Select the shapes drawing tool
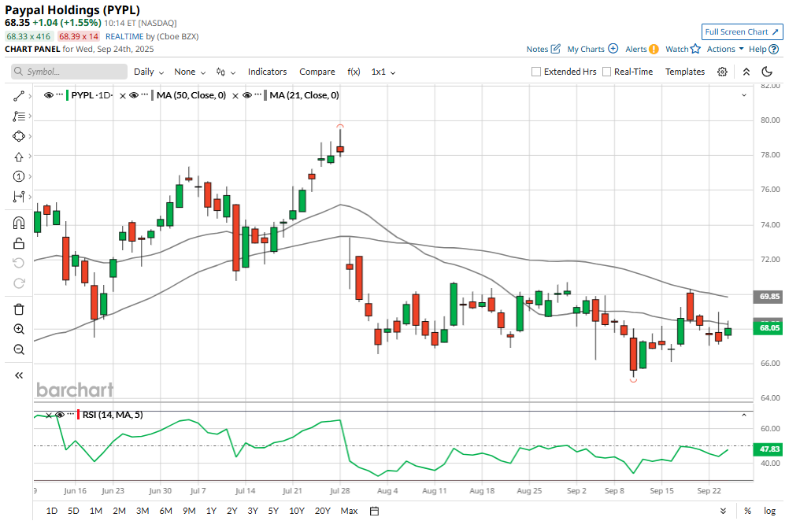 (x=19, y=136)
